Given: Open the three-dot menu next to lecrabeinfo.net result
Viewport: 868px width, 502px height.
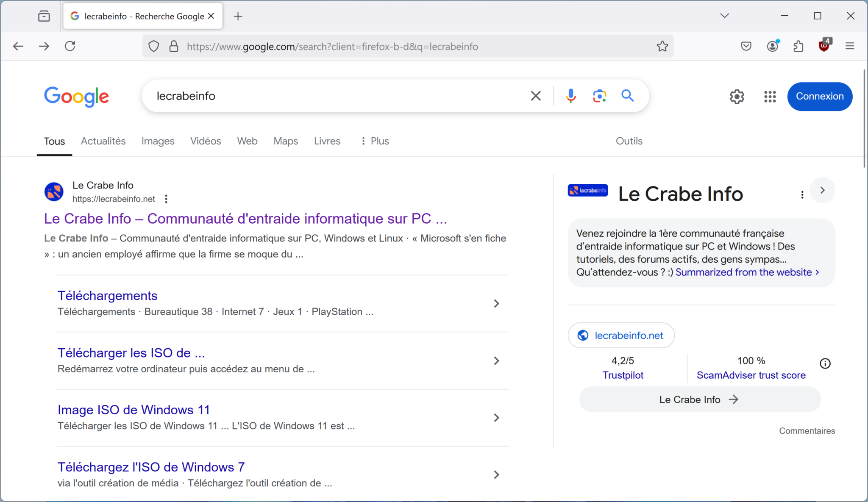Looking at the screenshot, I should click(x=166, y=198).
